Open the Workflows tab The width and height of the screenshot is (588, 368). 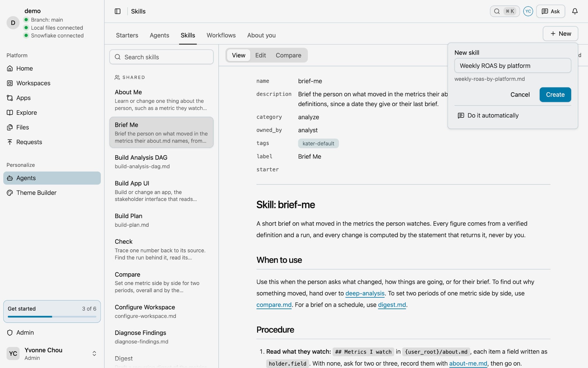click(221, 35)
